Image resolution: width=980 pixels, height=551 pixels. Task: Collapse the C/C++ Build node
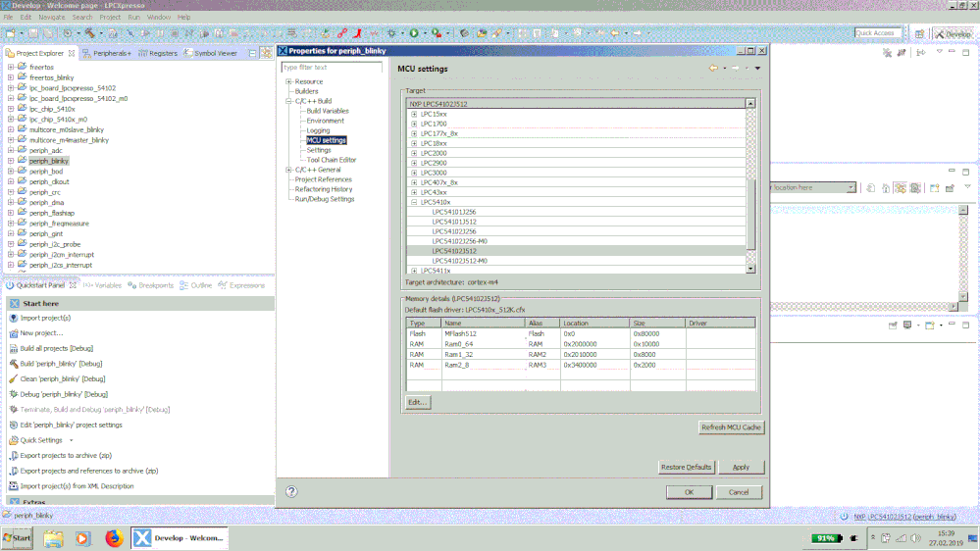point(288,101)
